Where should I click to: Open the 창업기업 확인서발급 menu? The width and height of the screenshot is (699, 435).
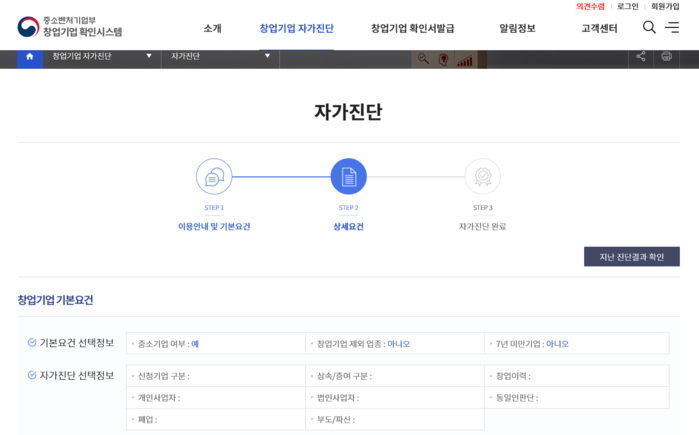[x=412, y=28]
